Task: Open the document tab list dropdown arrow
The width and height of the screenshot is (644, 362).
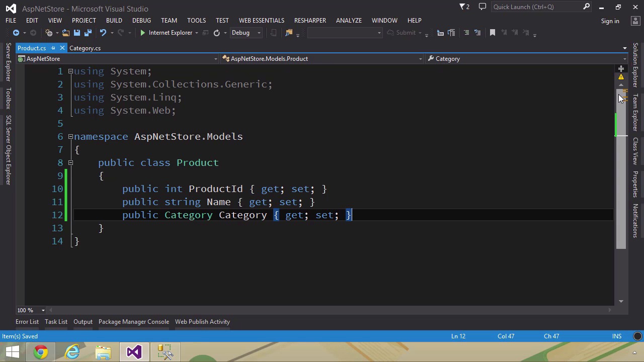Action: point(624,48)
